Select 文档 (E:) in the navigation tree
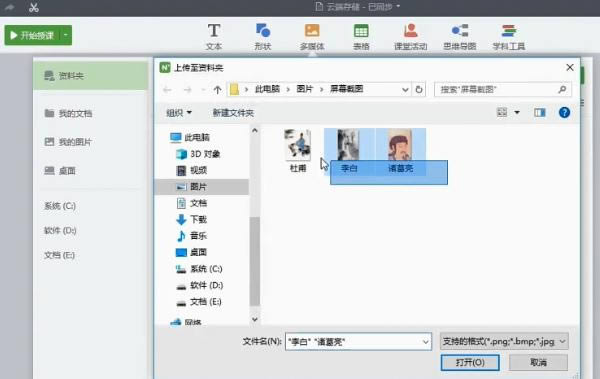 pyautogui.click(x=199, y=302)
